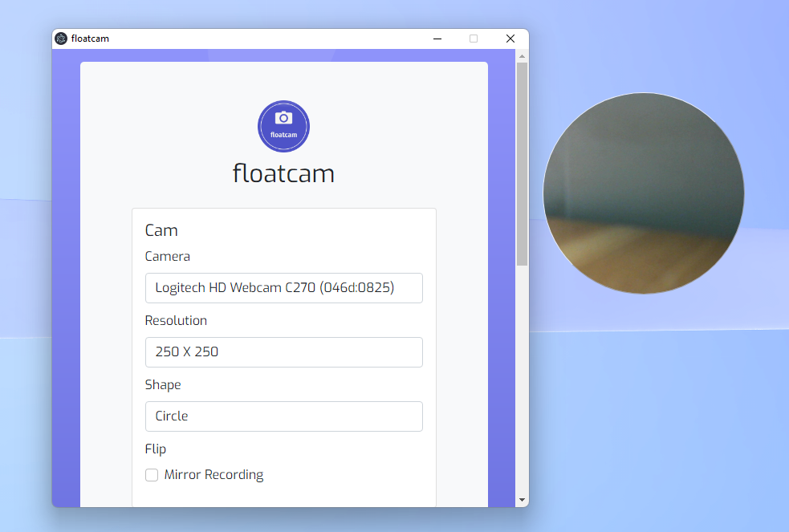789x532 pixels.
Task: Toggle the Flip option checkbox
Action: coord(152,474)
